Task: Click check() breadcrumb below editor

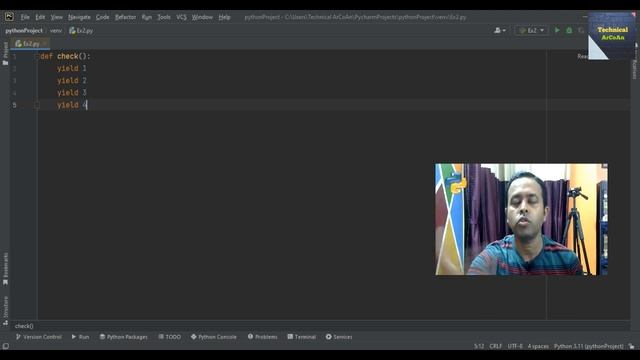Action: (x=24, y=326)
